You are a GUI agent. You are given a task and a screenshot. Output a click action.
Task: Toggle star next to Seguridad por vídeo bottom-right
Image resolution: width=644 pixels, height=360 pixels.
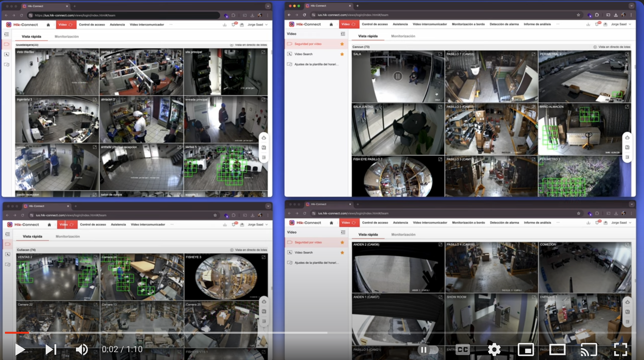(x=342, y=242)
